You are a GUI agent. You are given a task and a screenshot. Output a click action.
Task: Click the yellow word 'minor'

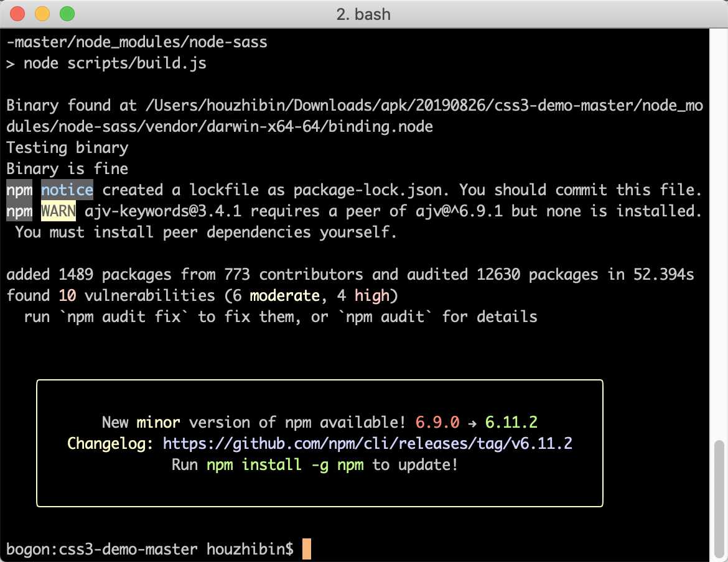[158, 422]
